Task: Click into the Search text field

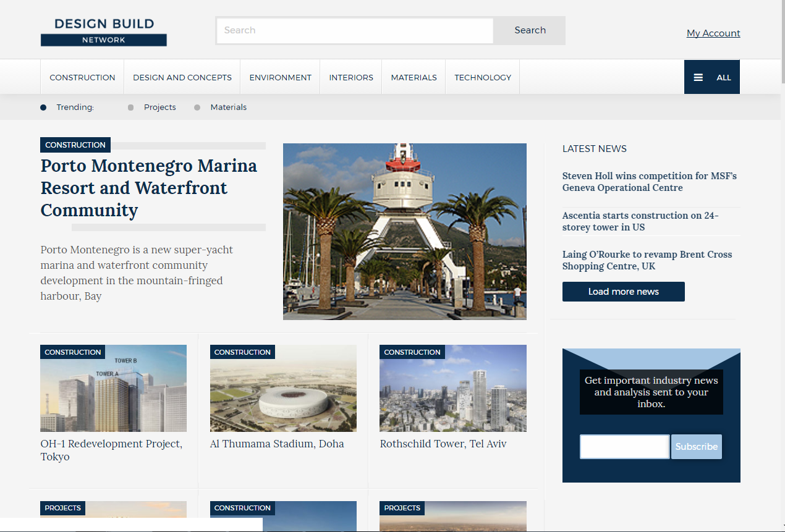Action: coord(355,30)
